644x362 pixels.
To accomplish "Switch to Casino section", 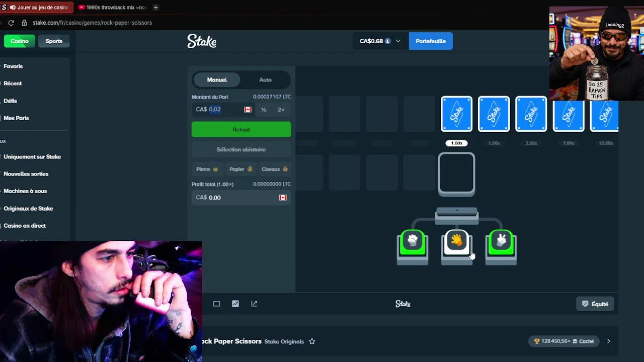I will [x=20, y=41].
